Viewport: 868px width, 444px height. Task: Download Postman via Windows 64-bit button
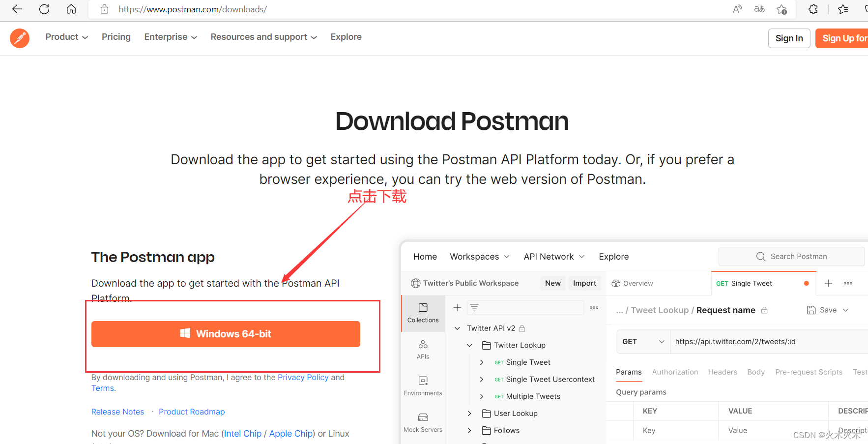tap(226, 334)
